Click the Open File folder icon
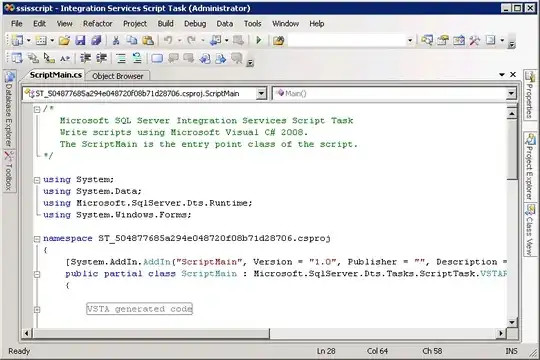The width and height of the screenshot is (540, 360). [x=64, y=41]
